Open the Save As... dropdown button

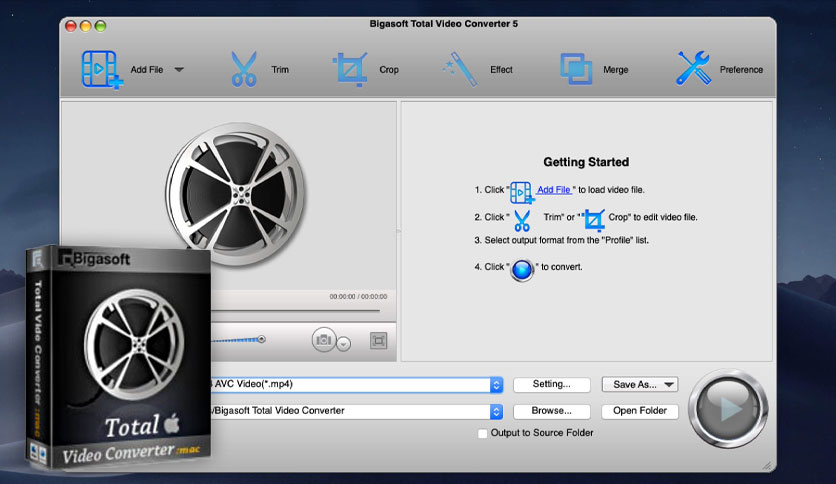pyautogui.click(x=640, y=384)
